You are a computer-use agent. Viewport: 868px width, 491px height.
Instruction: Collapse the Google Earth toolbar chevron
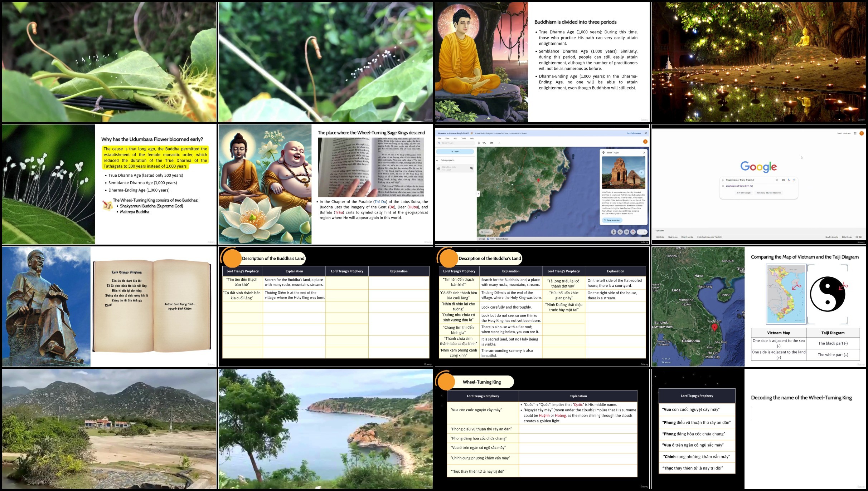point(499,143)
